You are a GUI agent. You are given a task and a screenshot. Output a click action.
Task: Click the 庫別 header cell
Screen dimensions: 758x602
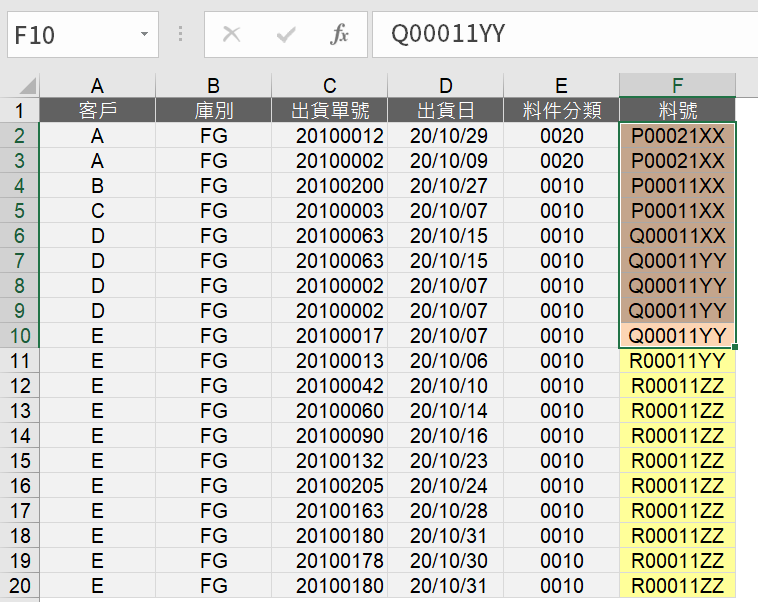[x=213, y=110]
